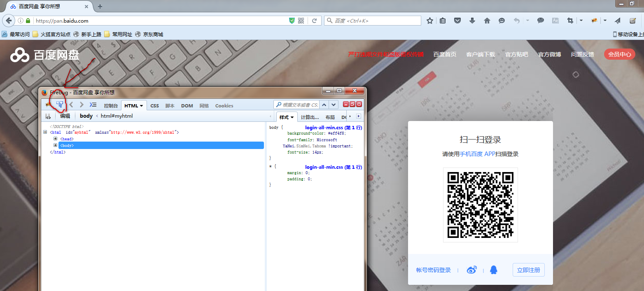This screenshot has width=644, height=291.
Task: Open the 问题反馈 link
Action: (x=583, y=54)
